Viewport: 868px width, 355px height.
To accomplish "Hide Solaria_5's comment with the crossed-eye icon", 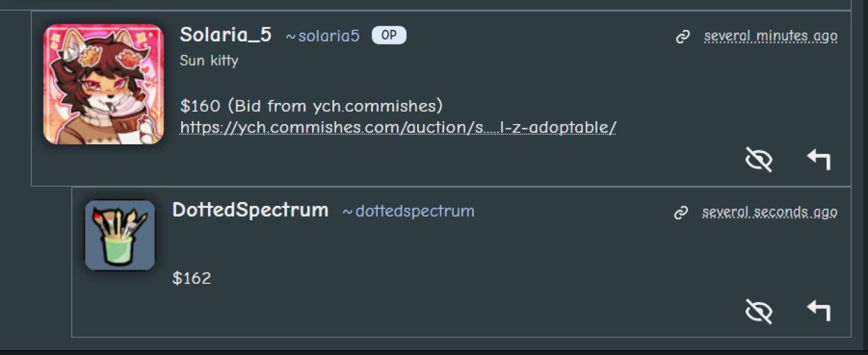I will [x=759, y=159].
